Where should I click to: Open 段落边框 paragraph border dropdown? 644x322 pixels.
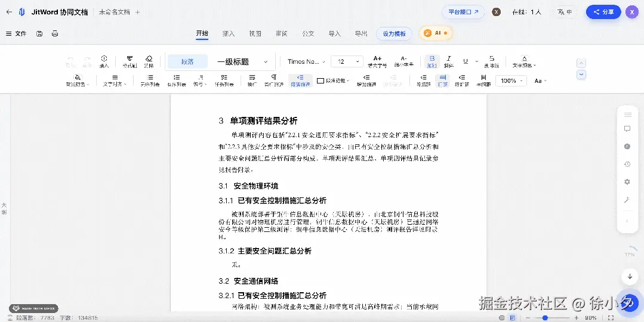point(334,81)
